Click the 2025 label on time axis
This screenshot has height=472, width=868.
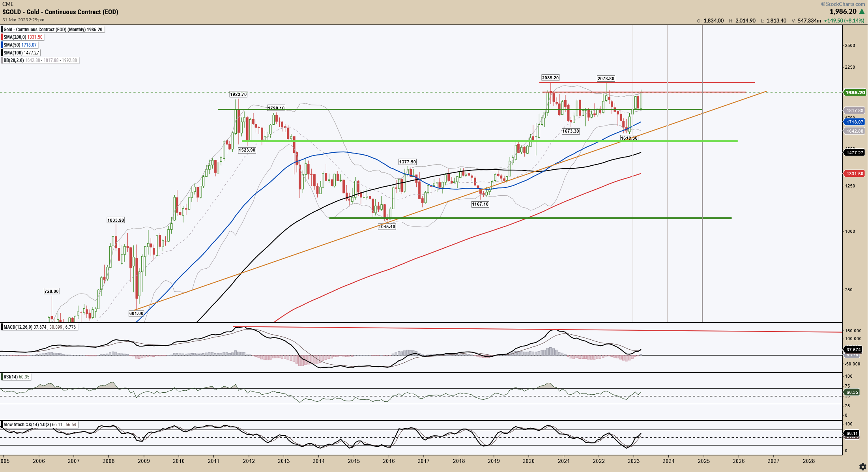(x=703, y=461)
